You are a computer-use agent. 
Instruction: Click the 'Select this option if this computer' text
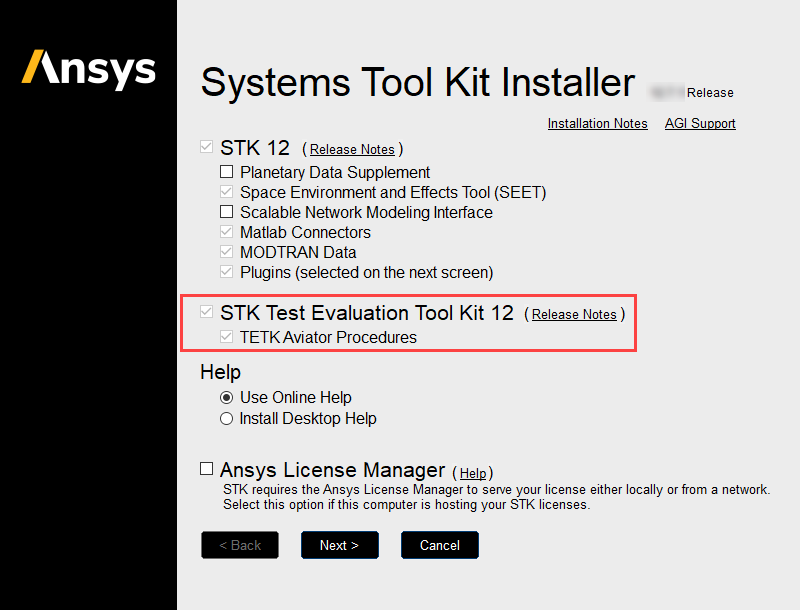tap(406, 504)
